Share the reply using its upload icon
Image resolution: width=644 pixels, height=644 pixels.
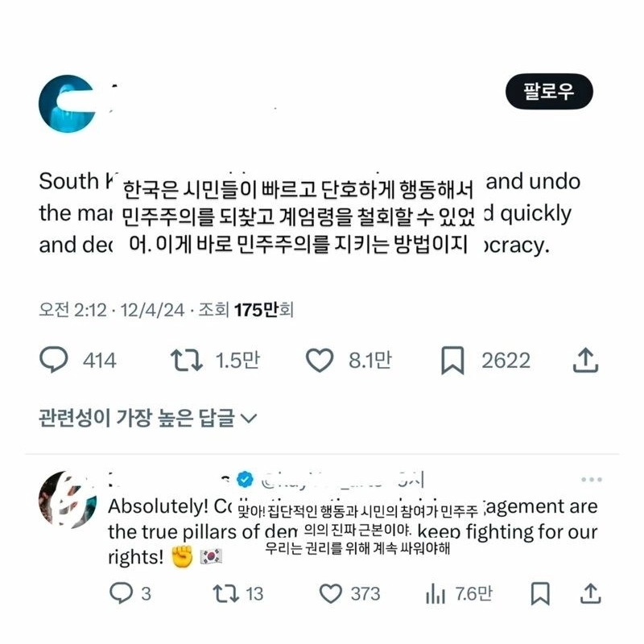point(590,593)
